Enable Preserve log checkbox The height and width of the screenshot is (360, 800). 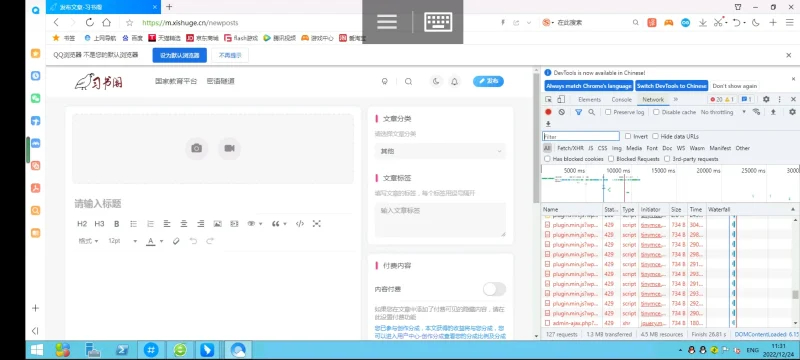point(608,112)
